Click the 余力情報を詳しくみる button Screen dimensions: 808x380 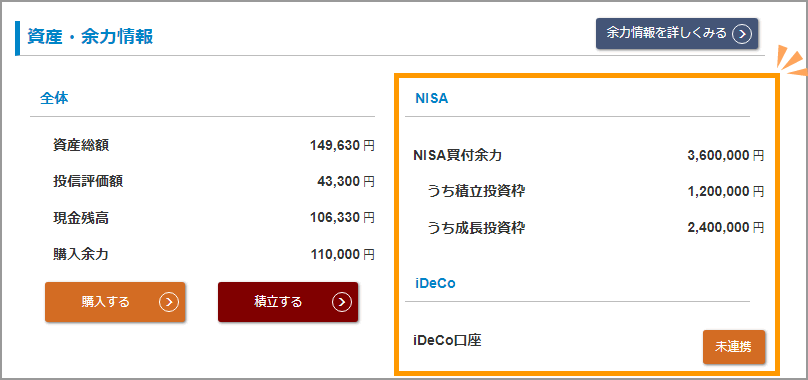point(677,34)
